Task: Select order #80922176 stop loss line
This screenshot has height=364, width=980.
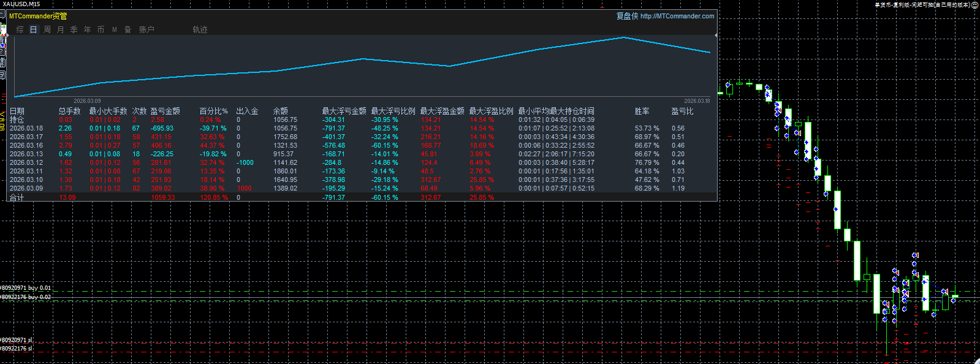Action: (17, 349)
